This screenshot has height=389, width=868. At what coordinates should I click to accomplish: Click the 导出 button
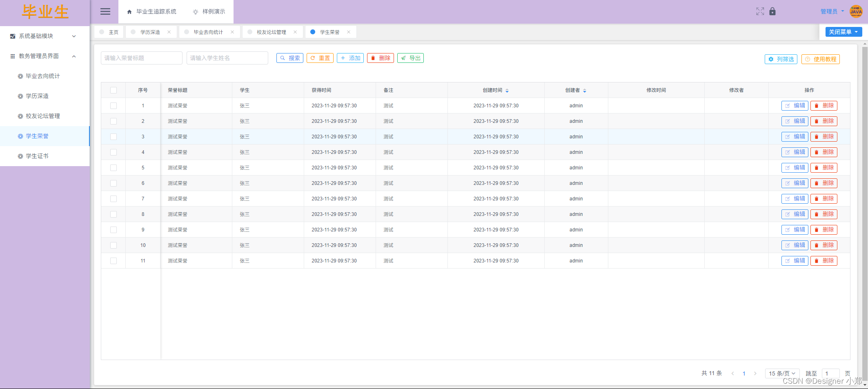coord(411,58)
